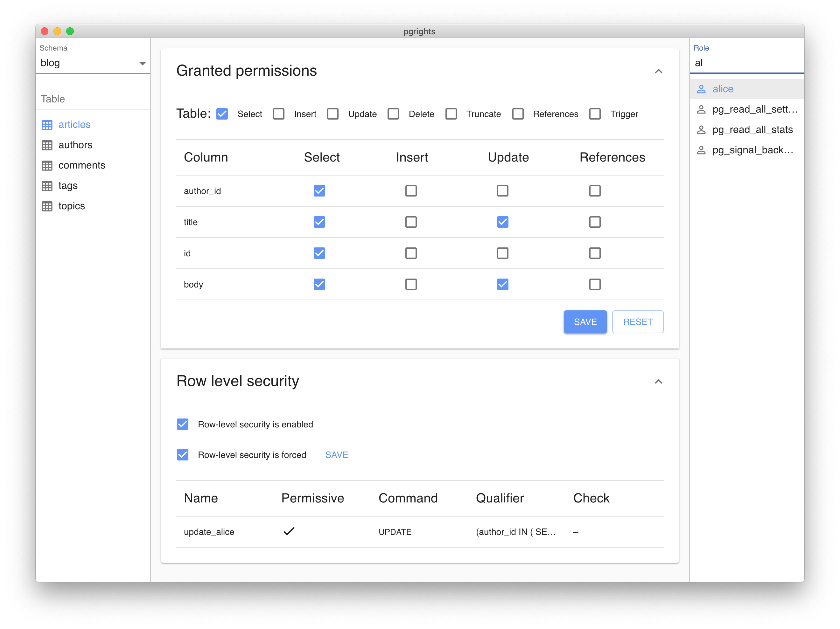Click the References column header

coord(612,157)
